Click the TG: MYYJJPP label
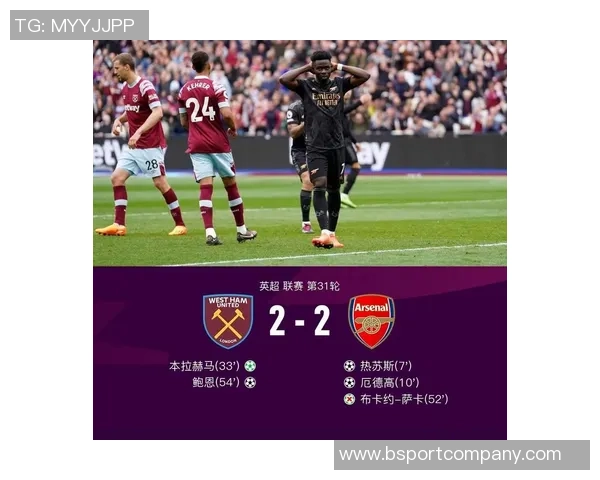600x480 pixels. tap(75, 25)
